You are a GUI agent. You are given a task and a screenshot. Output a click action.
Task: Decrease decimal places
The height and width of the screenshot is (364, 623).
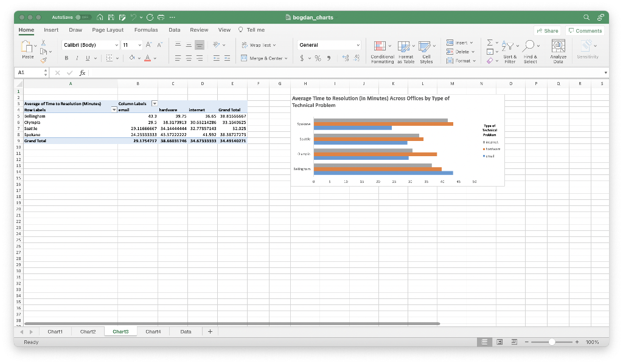click(x=357, y=58)
